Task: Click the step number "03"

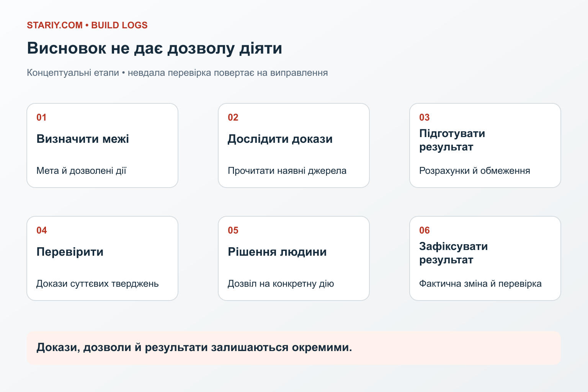Action: click(424, 118)
